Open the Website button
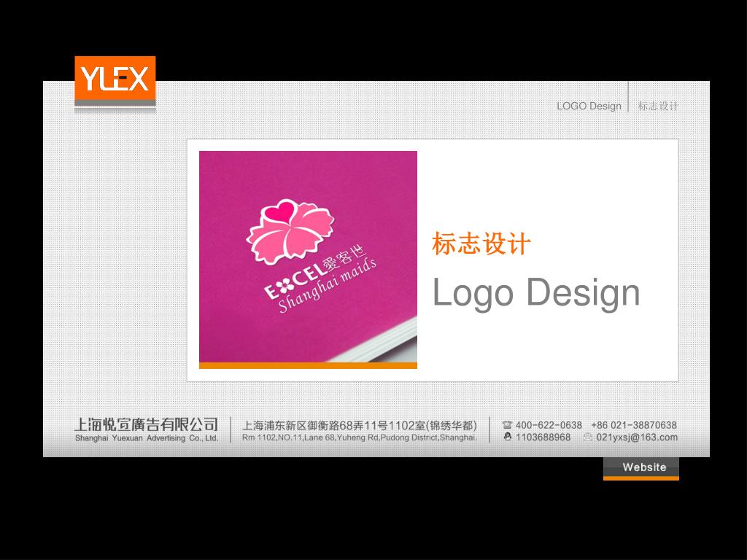The image size is (747, 560). 640,468
